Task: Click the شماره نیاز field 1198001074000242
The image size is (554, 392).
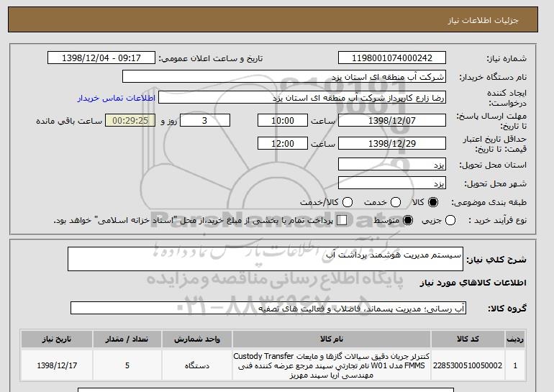Action: pos(392,58)
